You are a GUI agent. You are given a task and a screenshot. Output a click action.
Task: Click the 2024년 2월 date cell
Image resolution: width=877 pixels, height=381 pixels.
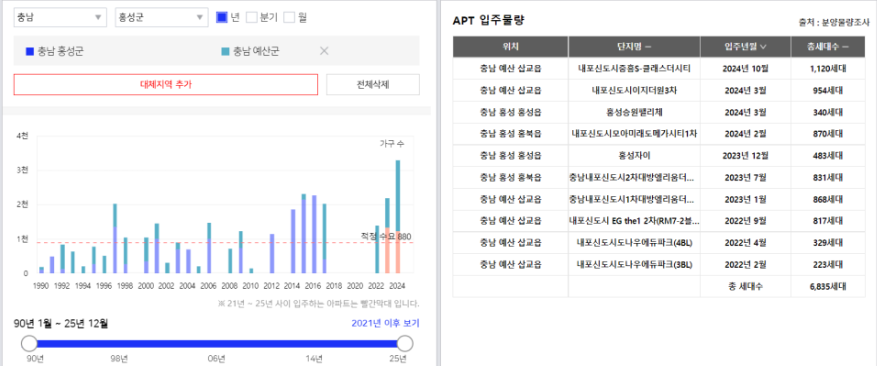point(747,134)
